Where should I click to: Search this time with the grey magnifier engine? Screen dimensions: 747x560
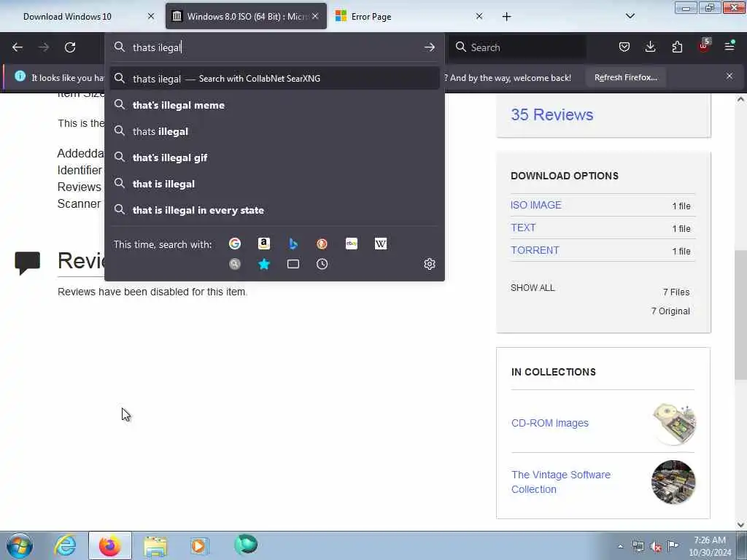[x=235, y=264]
